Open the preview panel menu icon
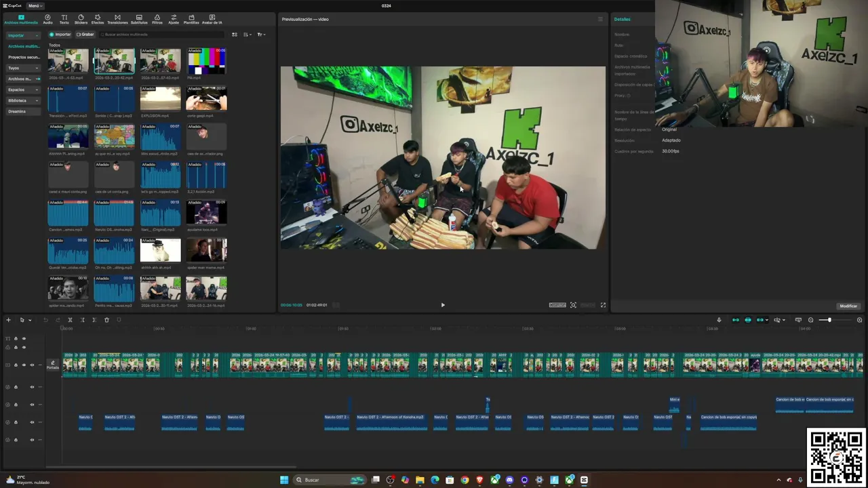Image resolution: width=868 pixels, height=488 pixels. [600, 19]
